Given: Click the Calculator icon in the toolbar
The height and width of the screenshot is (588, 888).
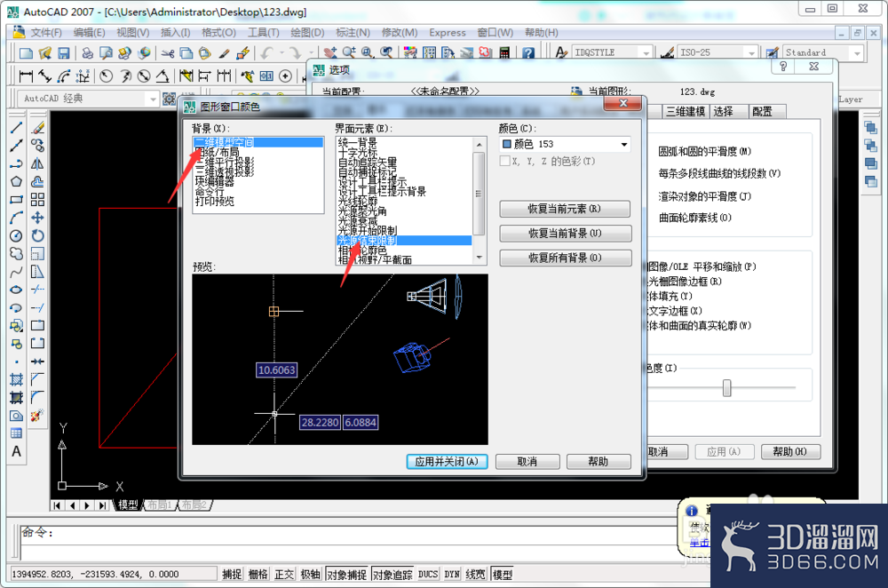Looking at the screenshot, I should click(504, 53).
